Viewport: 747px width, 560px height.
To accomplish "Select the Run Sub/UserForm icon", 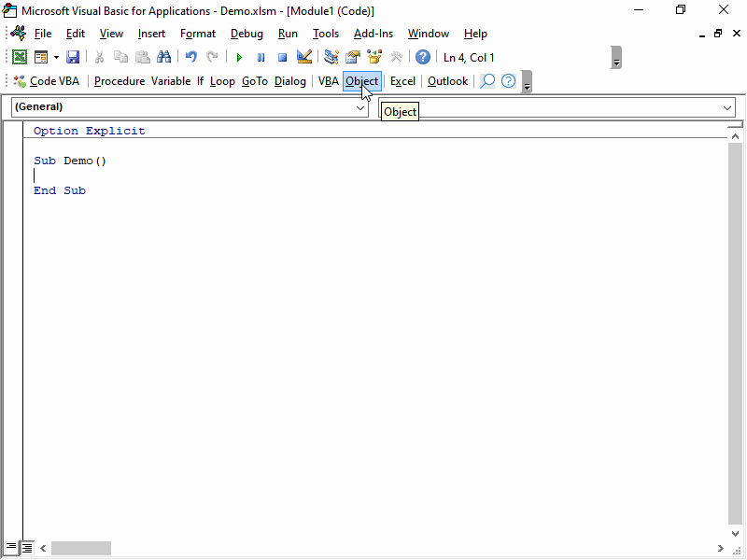I will 238,57.
